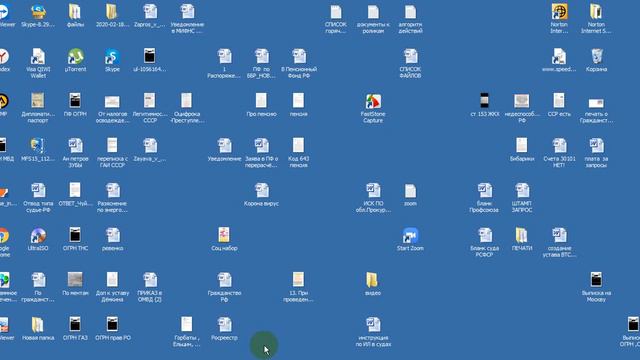This screenshot has height=360, width=640.
Task: Open ОГРН ТНС file
Action: [x=75, y=236]
